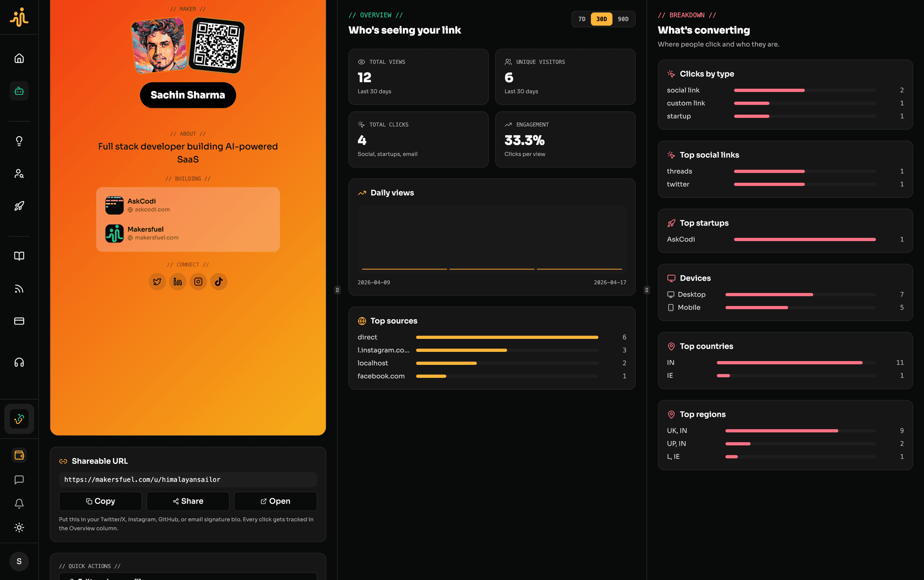Open the robot assistant icon in the sidebar
The image size is (924, 580).
click(19, 91)
